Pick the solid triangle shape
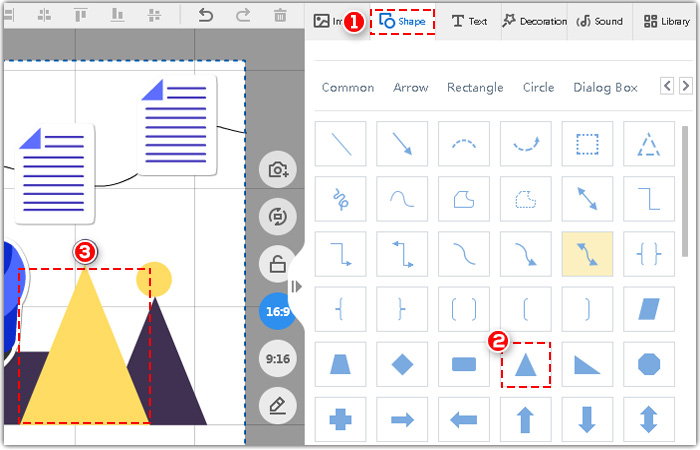This screenshot has height=450, width=700. tap(526, 364)
